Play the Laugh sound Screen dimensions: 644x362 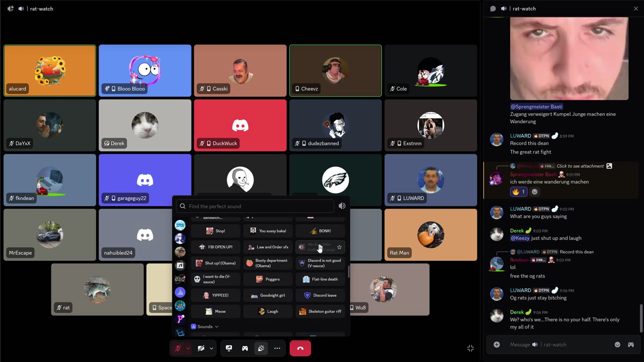click(267, 311)
